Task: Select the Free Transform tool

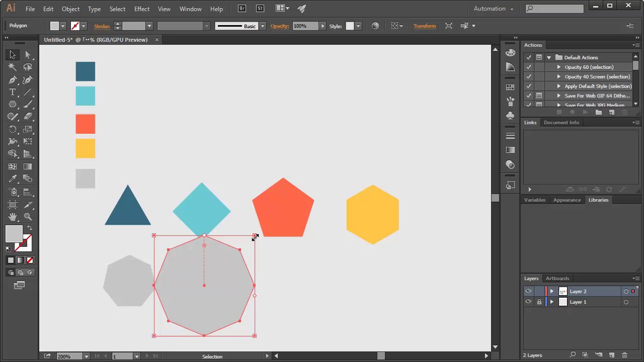Action: (x=28, y=141)
